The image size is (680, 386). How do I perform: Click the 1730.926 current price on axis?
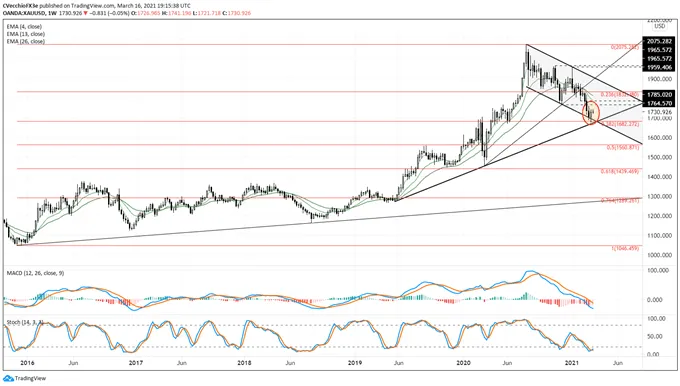tap(660, 112)
